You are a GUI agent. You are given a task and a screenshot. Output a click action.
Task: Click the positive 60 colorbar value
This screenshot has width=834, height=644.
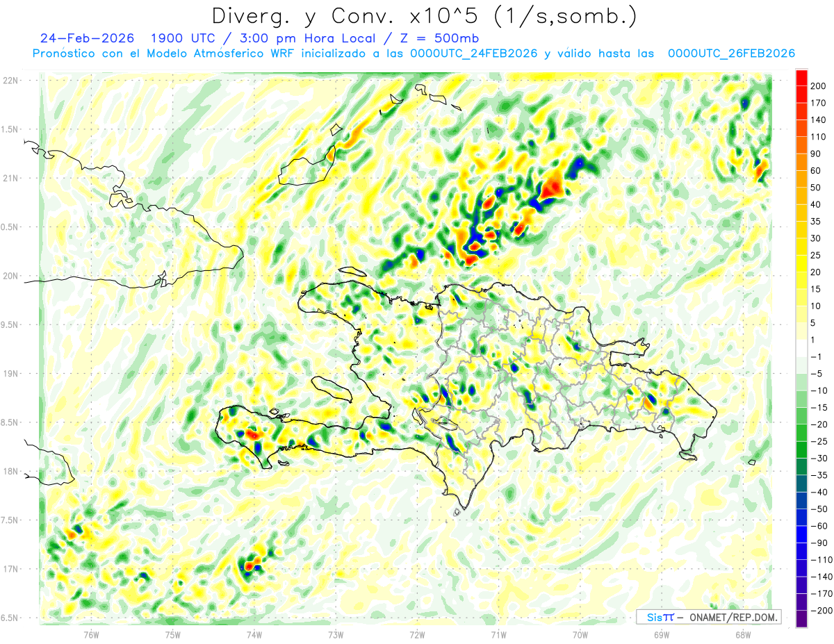point(816,171)
